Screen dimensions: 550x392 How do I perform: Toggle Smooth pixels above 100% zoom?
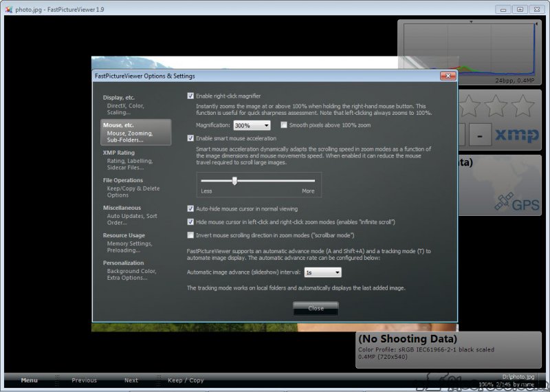click(284, 125)
